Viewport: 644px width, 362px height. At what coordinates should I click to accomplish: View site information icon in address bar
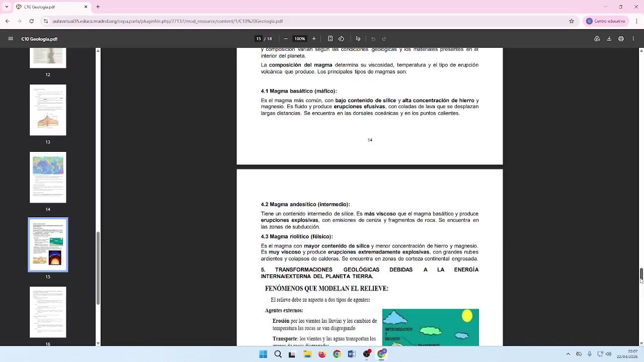(46, 21)
